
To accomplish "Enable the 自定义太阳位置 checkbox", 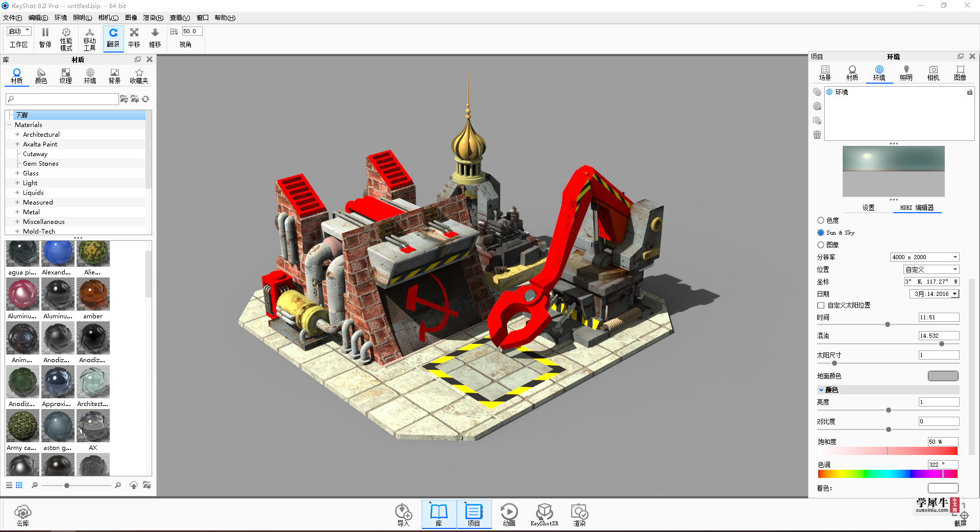I will (x=821, y=305).
